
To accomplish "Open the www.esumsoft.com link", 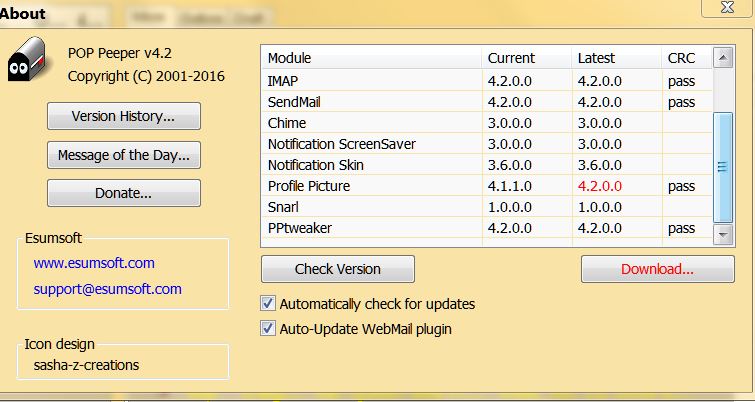I will [94, 263].
